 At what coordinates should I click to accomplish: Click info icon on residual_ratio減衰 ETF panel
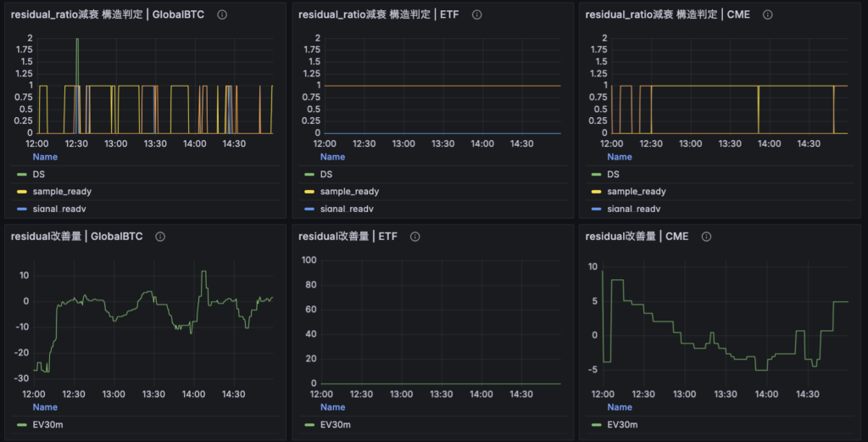coord(477,15)
